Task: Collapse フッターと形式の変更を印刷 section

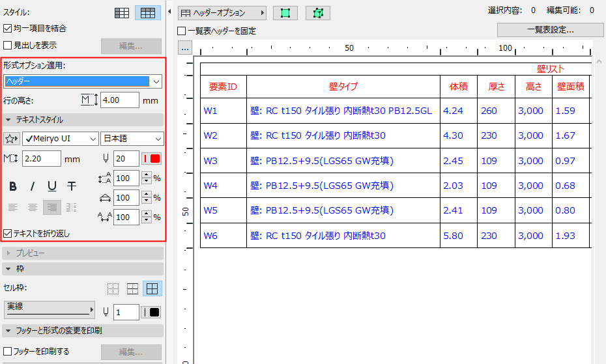Action: tap(83, 331)
